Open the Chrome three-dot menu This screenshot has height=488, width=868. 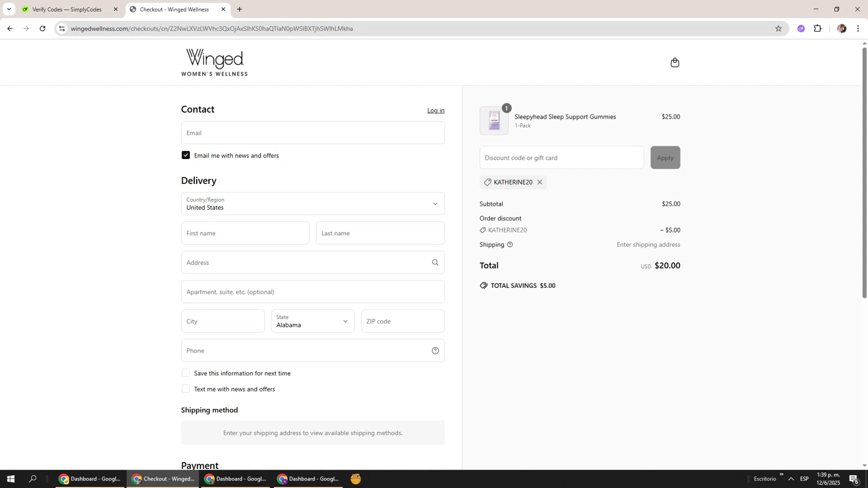[x=858, y=28]
